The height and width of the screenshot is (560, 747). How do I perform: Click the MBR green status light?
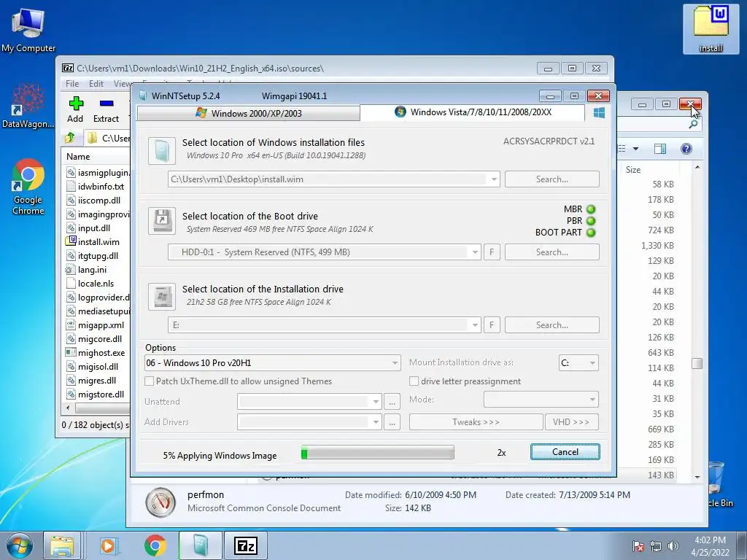(591, 209)
